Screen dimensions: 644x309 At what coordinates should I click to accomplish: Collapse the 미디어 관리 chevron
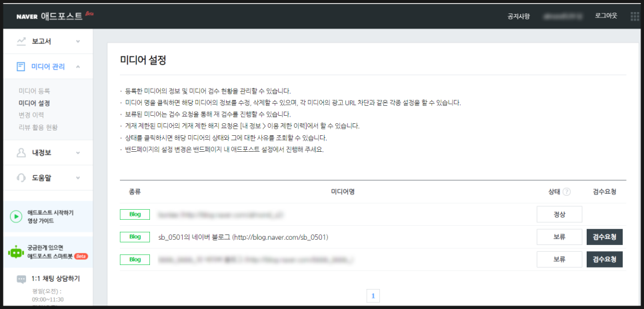pyautogui.click(x=78, y=67)
